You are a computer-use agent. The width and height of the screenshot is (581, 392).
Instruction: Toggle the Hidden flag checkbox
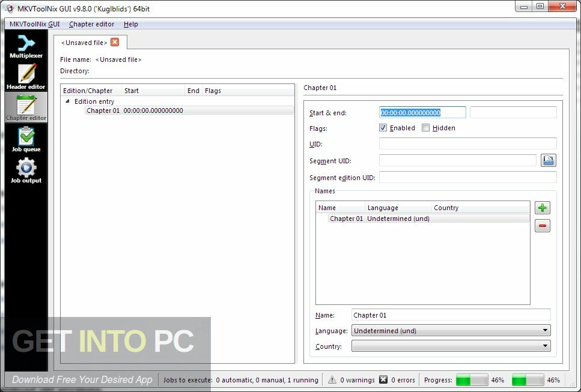[426, 128]
